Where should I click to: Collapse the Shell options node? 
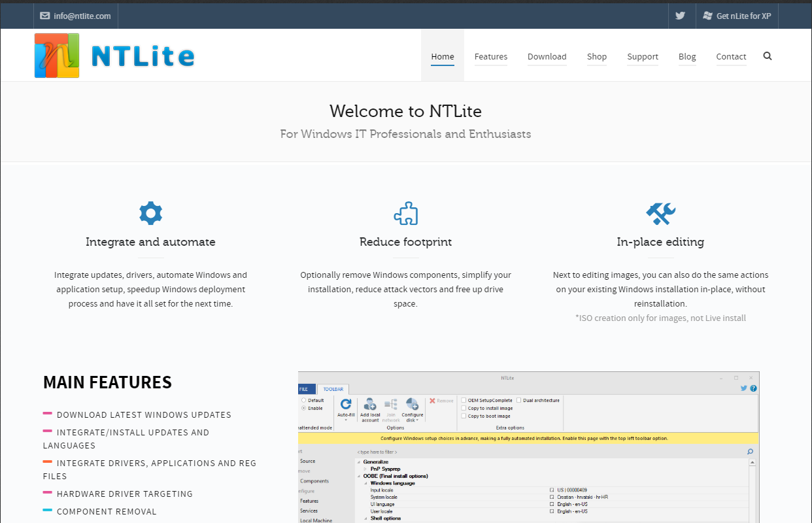(x=365, y=518)
